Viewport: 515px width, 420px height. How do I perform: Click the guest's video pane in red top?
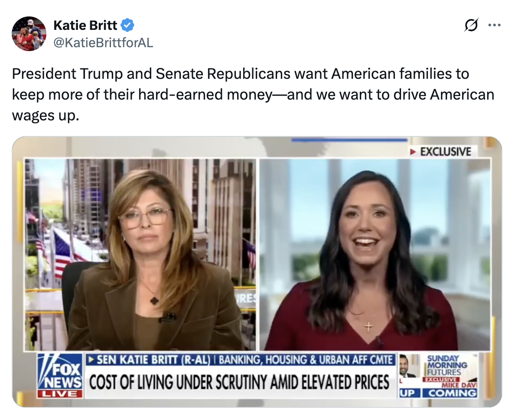[x=375, y=255]
